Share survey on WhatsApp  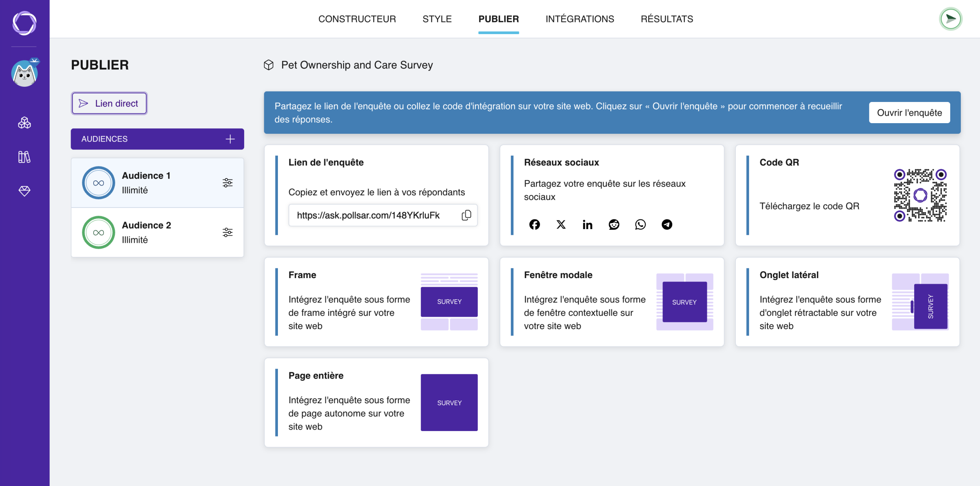640,224
